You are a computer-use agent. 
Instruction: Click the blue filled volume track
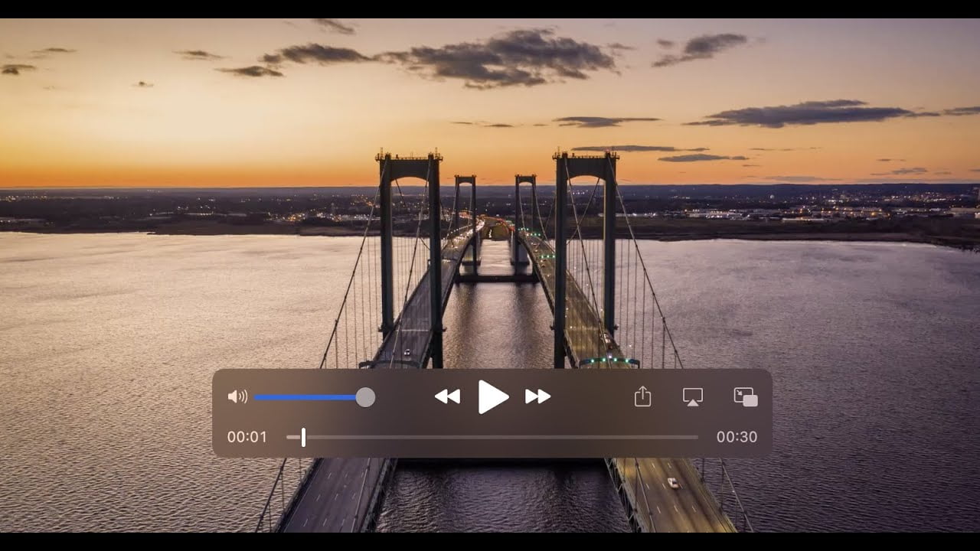(x=305, y=397)
